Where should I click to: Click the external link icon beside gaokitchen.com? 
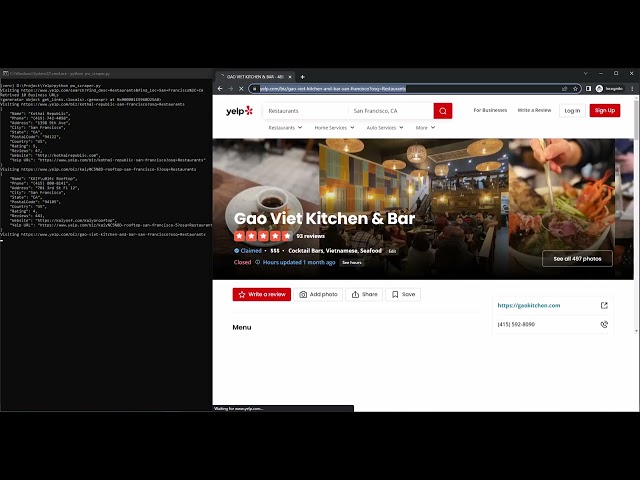pos(604,305)
